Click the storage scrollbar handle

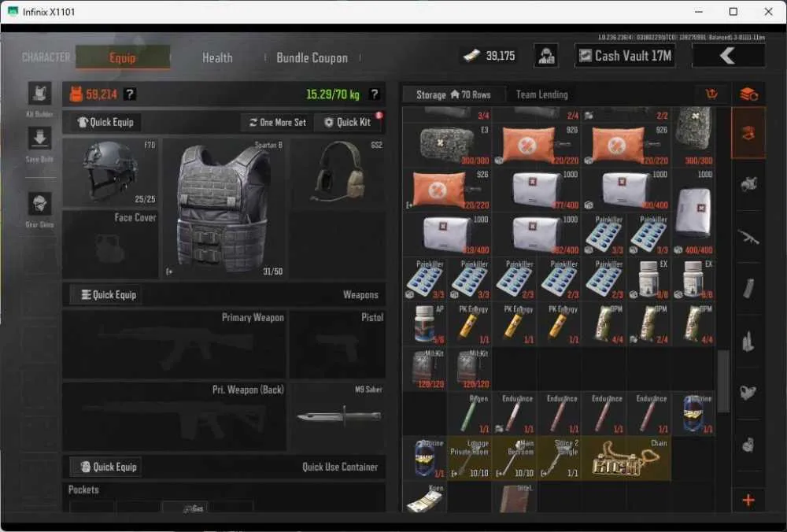click(723, 382)
